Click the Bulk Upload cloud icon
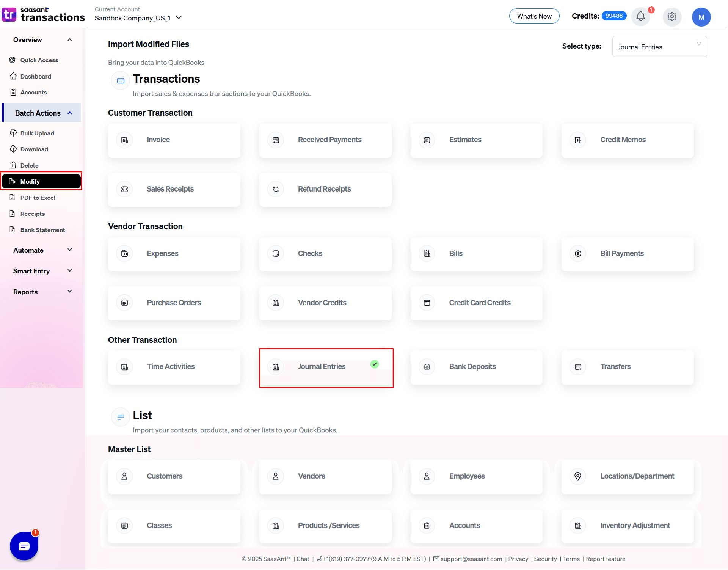This screenshot has height=570, width=728. 13,133
